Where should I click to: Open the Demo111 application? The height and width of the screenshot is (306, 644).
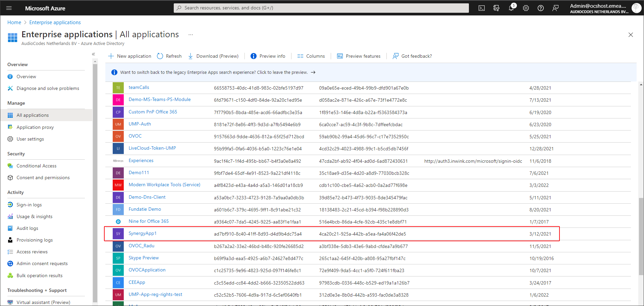139,172
